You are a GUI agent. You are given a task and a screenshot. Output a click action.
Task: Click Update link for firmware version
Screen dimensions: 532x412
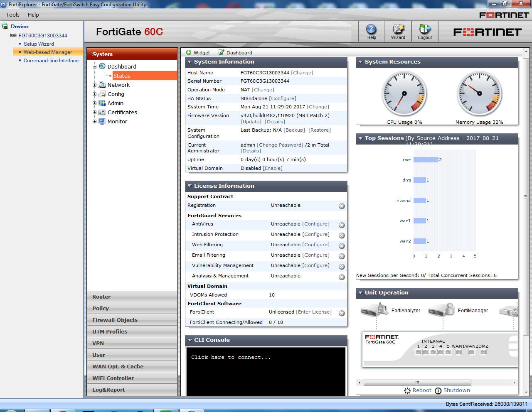pos(251,122)
